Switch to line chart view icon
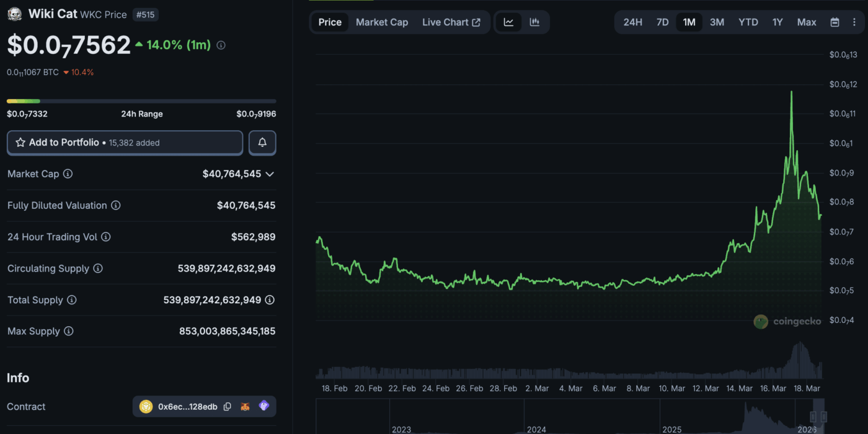The image size is (868, 434). tap(508, 22)
